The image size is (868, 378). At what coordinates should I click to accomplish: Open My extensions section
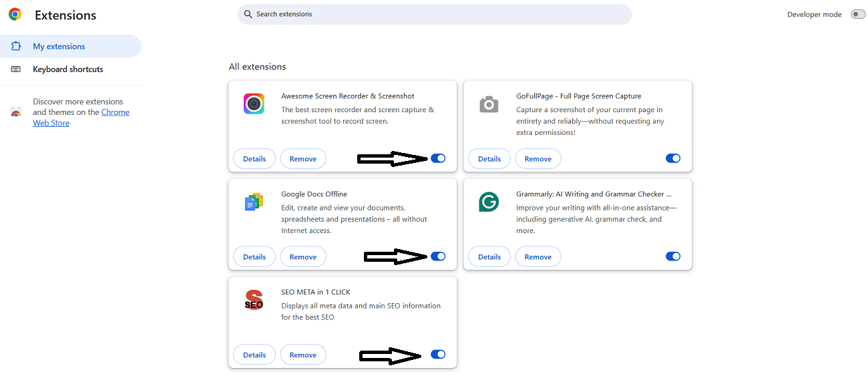[71, 46]
